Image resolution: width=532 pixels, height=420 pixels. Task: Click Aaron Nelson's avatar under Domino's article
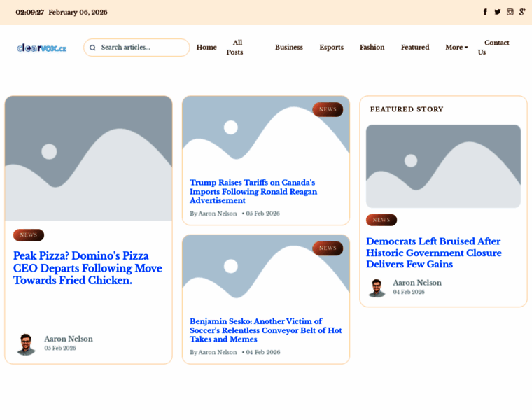pyautogui.click(x=26, y=344)
